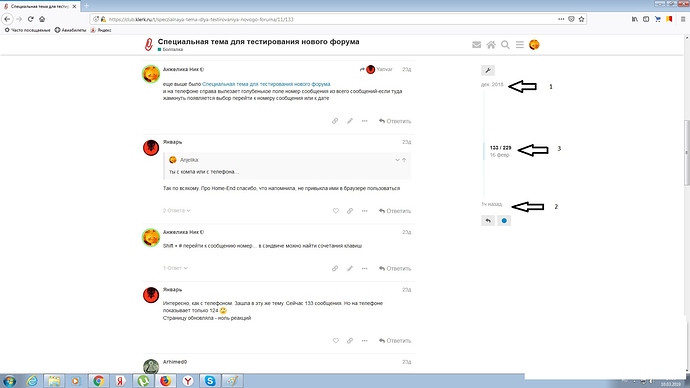The image size is (690, 388).
Task: Reply to the 'Shift + #' post
Action: coord(395,268)
